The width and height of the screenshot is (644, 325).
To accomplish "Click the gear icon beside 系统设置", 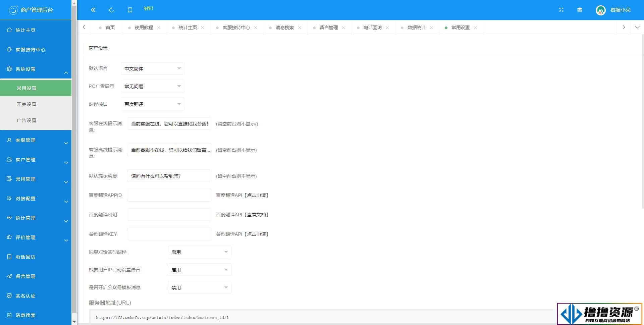I will coord(9,69).
